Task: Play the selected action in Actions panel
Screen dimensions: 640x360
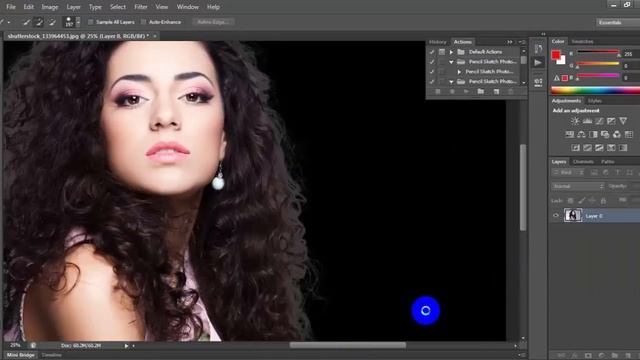Action: pos(466,92)
